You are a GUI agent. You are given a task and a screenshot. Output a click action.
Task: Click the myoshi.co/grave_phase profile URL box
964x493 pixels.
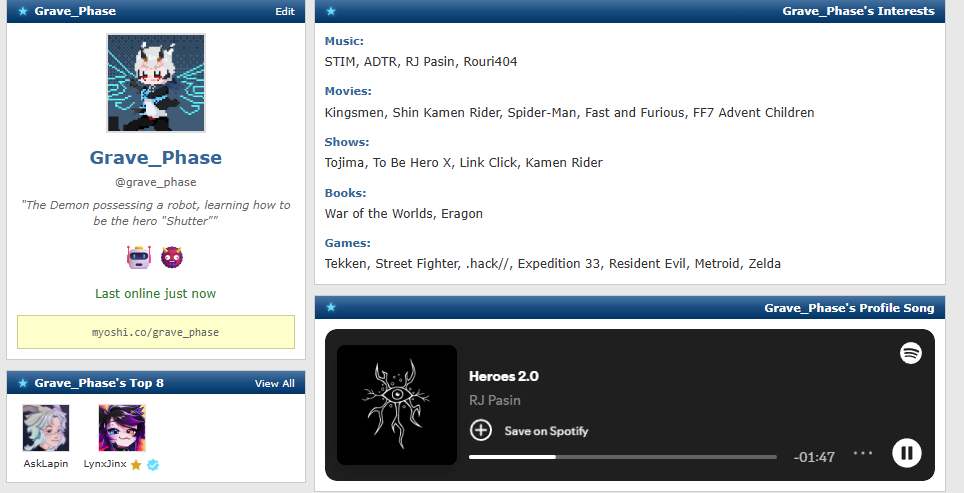click(x=156, y=332)
